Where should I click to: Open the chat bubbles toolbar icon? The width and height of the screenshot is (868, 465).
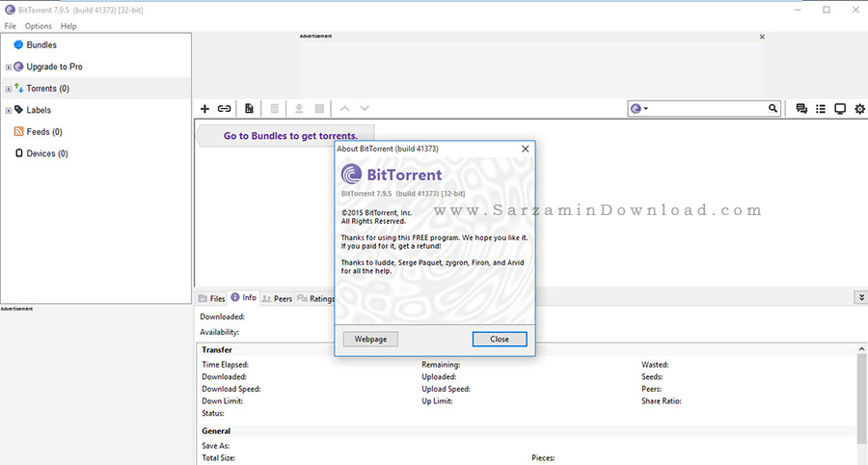(x=801, y=108)
